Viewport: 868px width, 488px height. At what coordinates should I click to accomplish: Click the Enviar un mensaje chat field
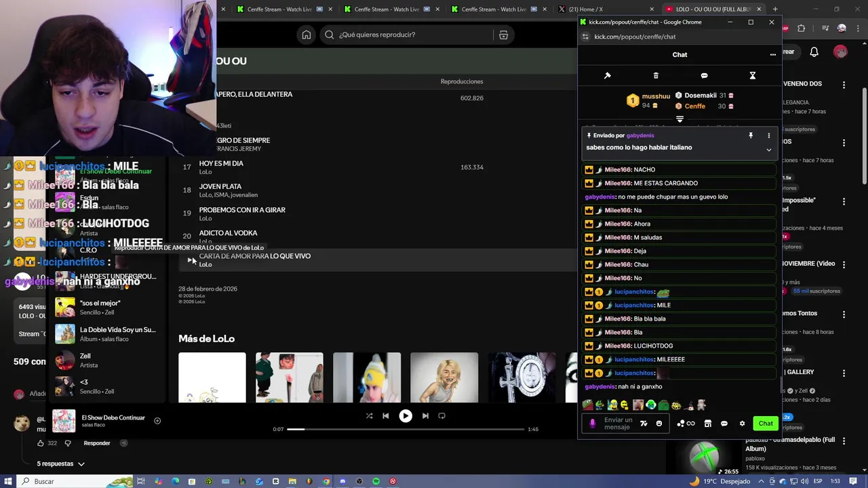[618, 424]
